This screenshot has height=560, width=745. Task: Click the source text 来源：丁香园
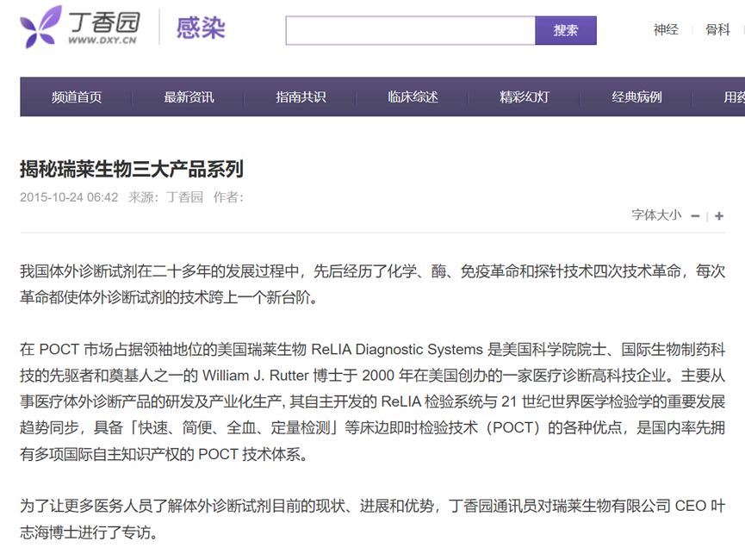(x=165, y=197)
